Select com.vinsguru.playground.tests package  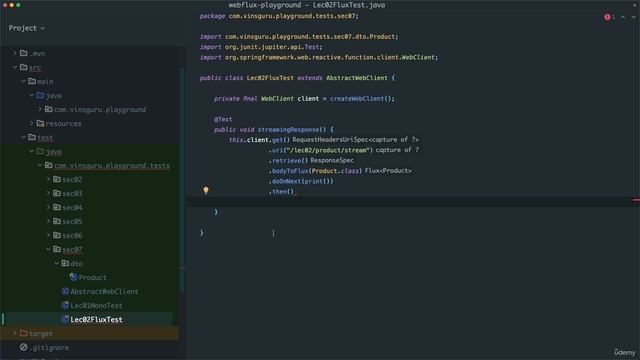click(111, 166)
